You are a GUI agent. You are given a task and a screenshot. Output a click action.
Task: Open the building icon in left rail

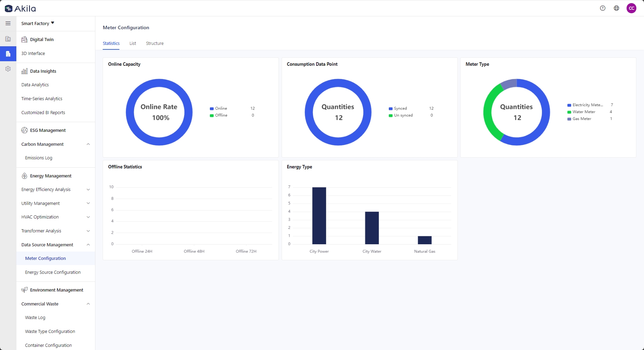click(x=8, y=39)
